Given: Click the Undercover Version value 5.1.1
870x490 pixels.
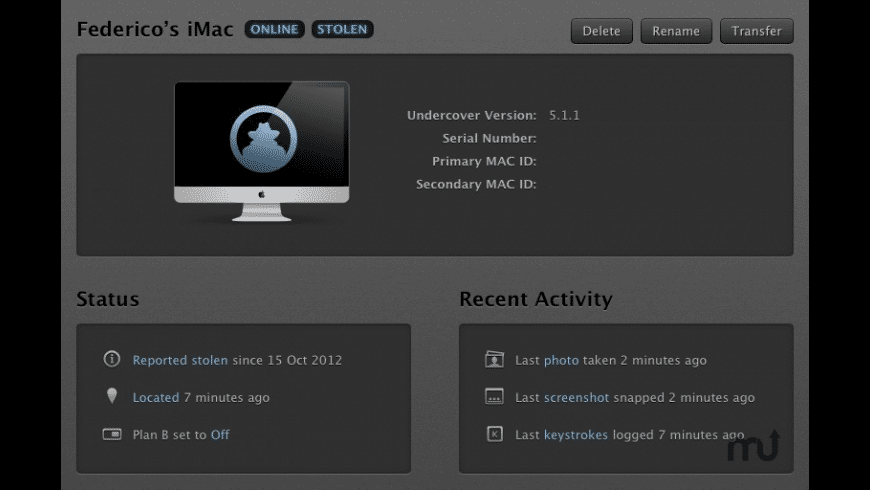Looking at the screenshot, I should [x=564, y=115].
